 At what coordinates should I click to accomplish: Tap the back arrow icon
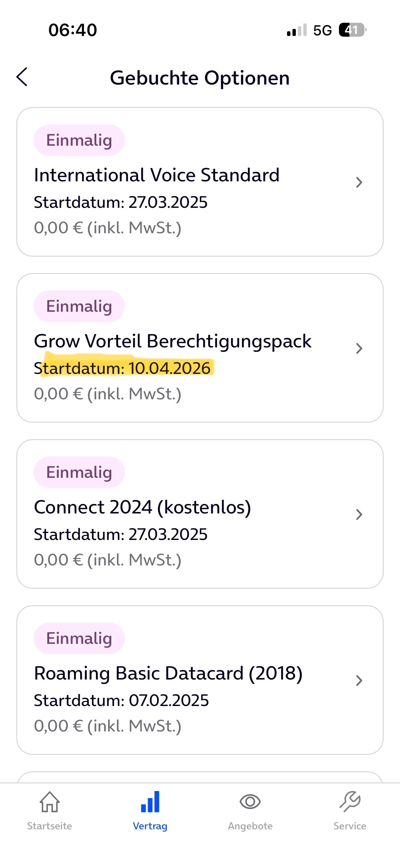22,77
